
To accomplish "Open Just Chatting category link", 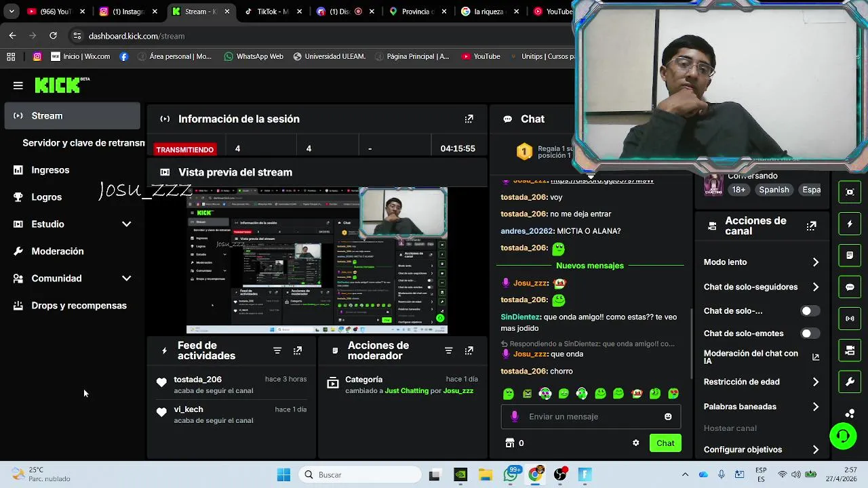I will click(407, 391).
